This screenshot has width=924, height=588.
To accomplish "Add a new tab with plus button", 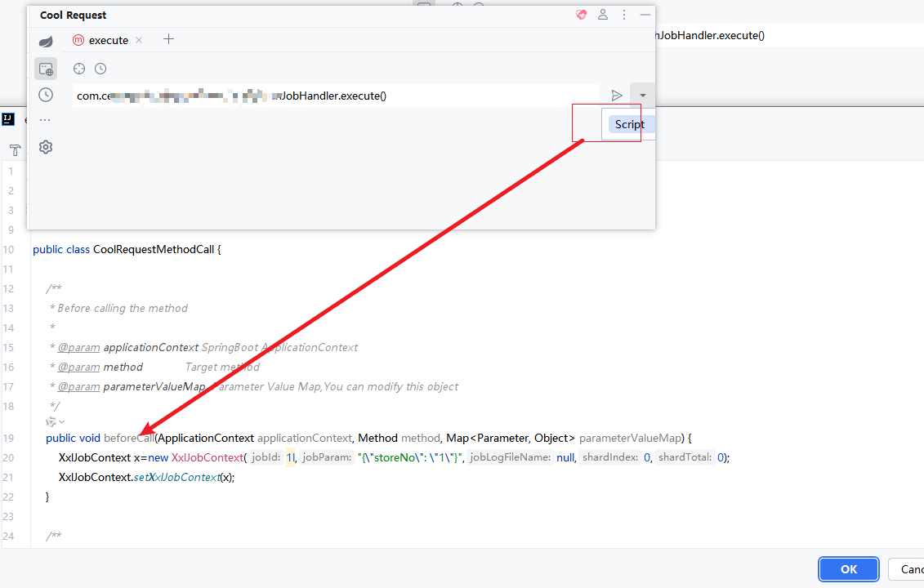I will pos(168,39).
